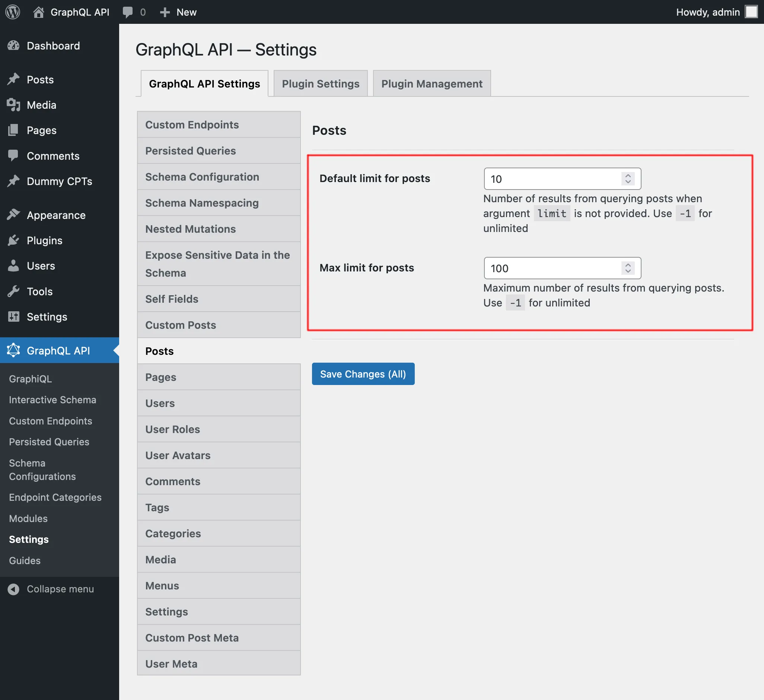
Task: Click the Comments bubble icon in sidebar
Action: click(x=13, y=156)
